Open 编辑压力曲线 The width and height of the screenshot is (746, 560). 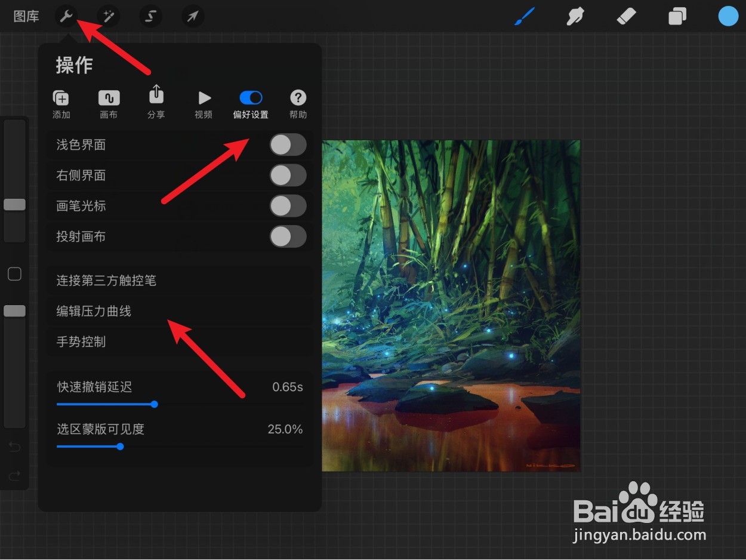[180, 311]
